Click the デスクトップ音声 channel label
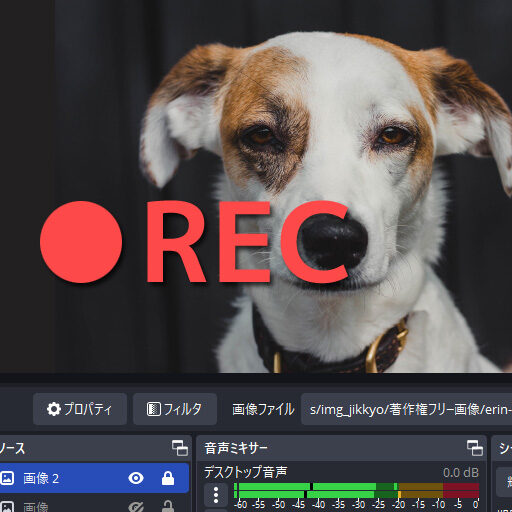Image resolution: width=512 pixels, height=512 pixels. 246,472
